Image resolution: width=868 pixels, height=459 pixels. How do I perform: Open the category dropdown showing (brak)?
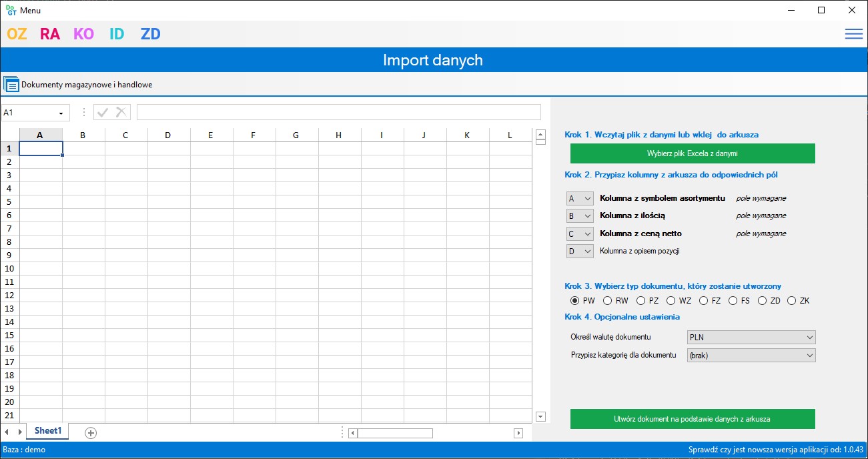[751, 356]
